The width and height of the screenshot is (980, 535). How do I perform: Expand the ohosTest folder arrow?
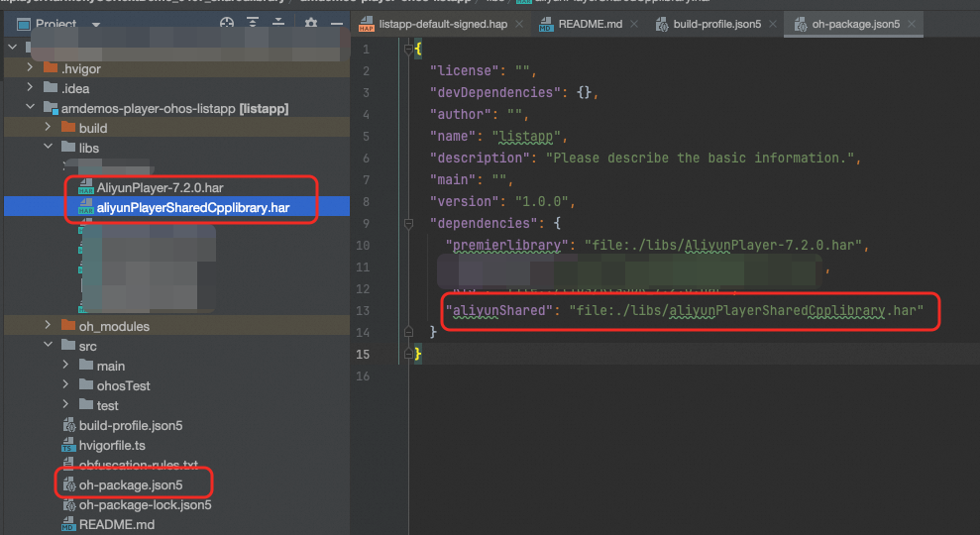tap(65, 384)
